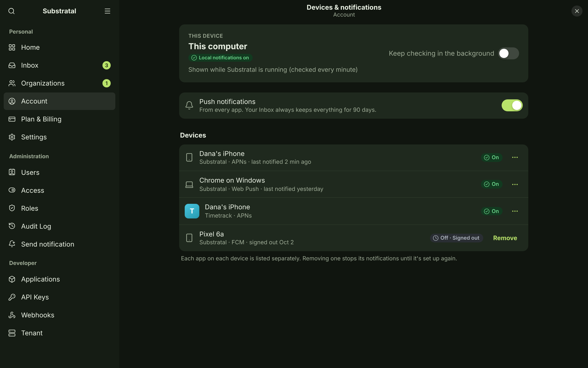588x368 pixels.
Task: Click the Roles shield icon
Action: (12, 208)
